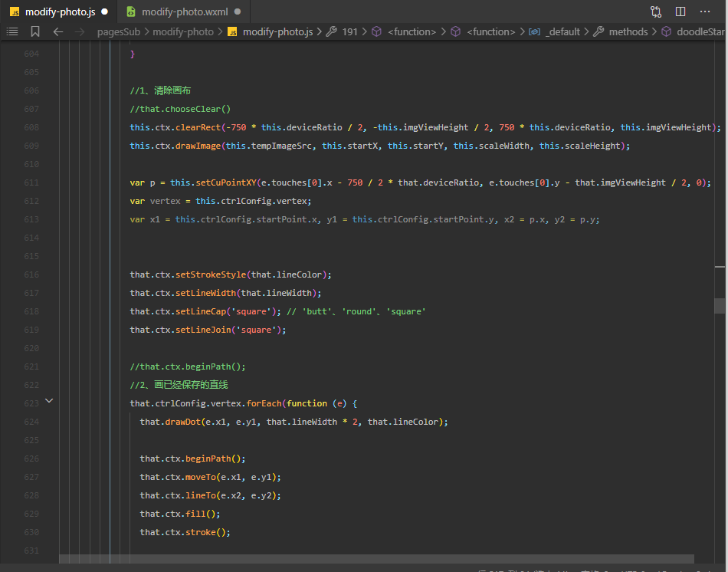The width and height of the screenshot is (728, 572).
Task: Select pagesSub in the breadcrumb
Action: (x=118, y=31)
